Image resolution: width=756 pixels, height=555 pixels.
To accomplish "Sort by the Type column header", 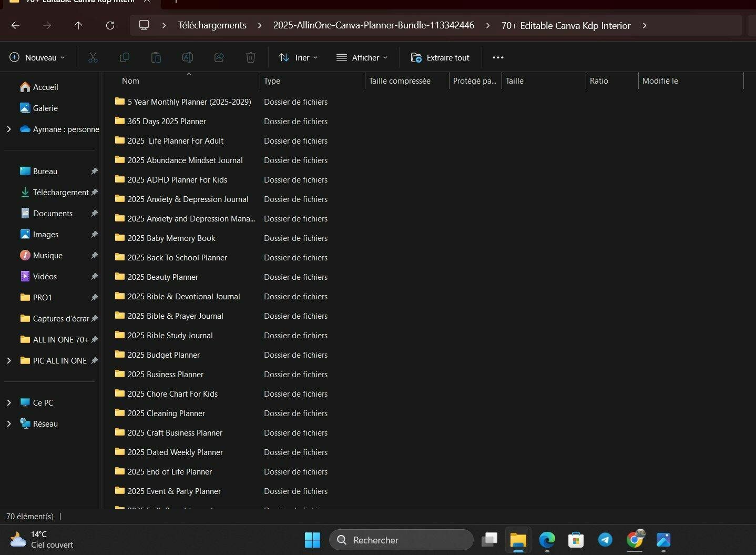I will 272,81.
